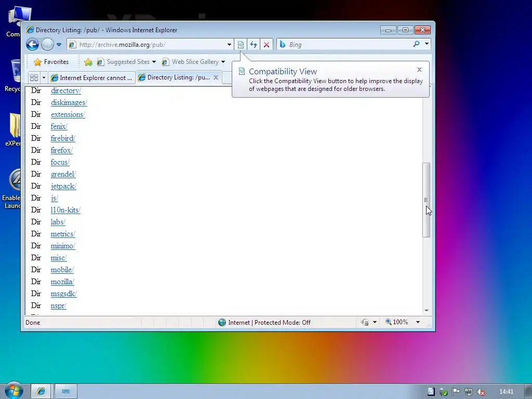Open the msgsdk/ link
This screenshot has height=399, width=532.
click(x=64, y=294)
